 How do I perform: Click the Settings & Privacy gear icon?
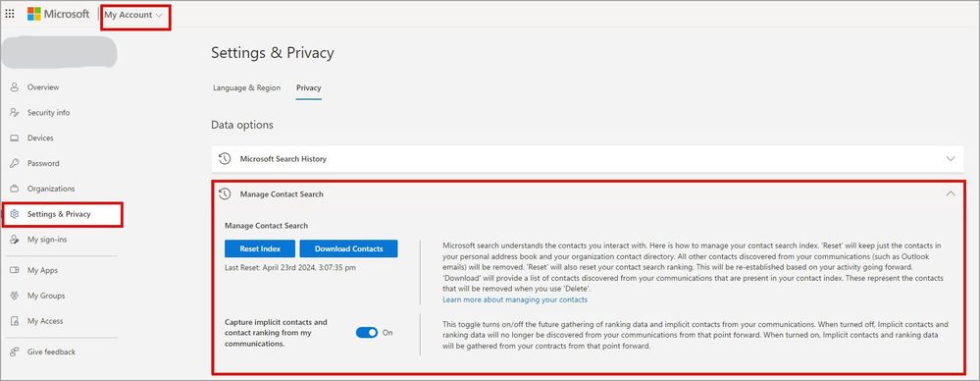click(x=15, y=214)
